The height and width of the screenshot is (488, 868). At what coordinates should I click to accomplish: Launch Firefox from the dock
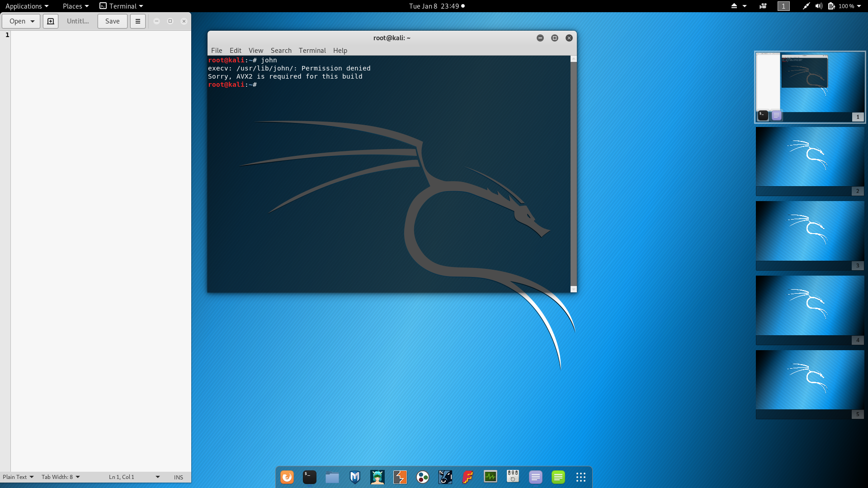coord(287,477)
